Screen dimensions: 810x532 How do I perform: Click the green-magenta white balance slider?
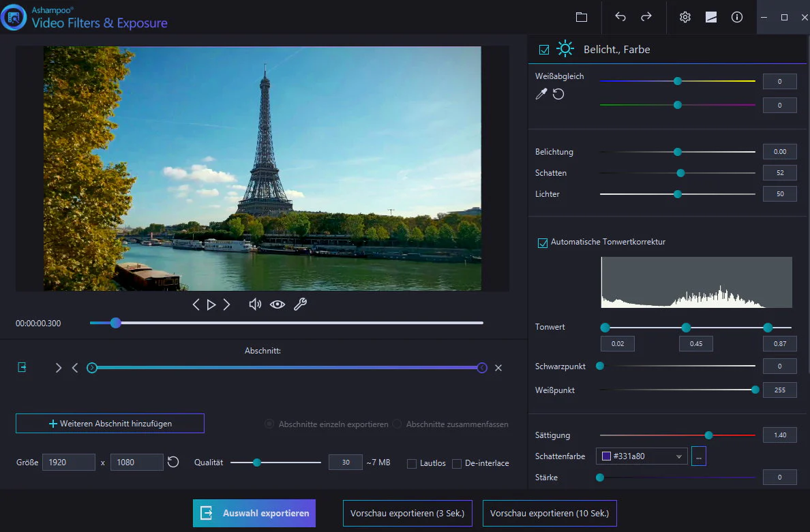(678, 105)
